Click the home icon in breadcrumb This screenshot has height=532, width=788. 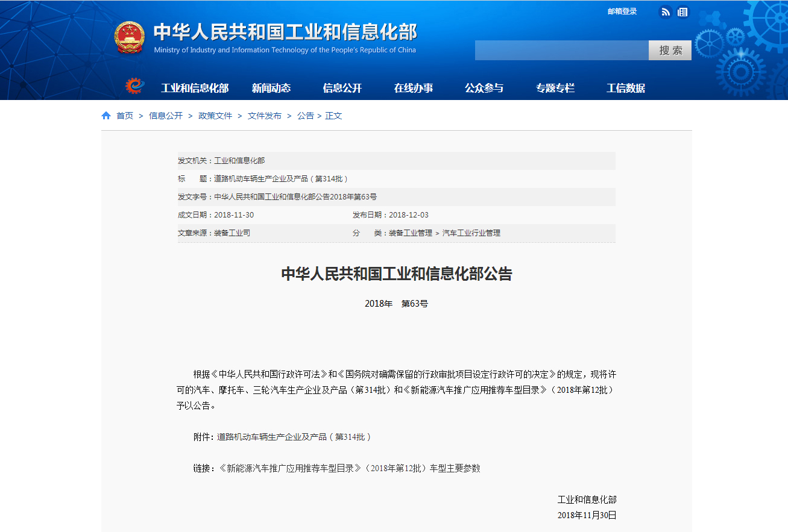coord(106,116)
